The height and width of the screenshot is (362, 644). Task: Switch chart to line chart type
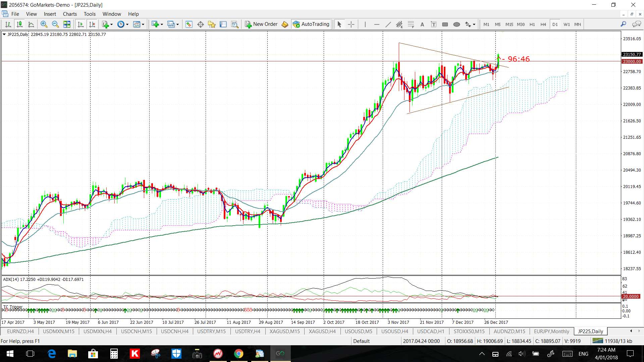click(31, 24)
